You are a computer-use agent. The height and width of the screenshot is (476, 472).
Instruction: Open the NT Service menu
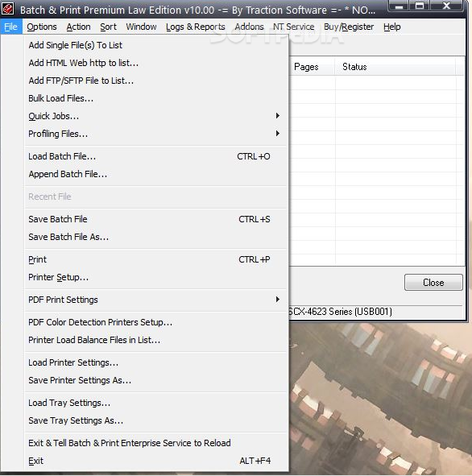click(293, 27)
